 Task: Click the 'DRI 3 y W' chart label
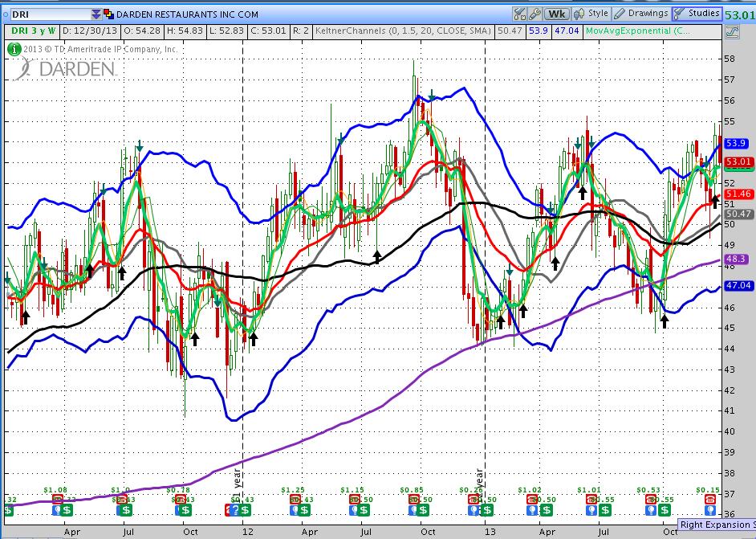[33, 31]
